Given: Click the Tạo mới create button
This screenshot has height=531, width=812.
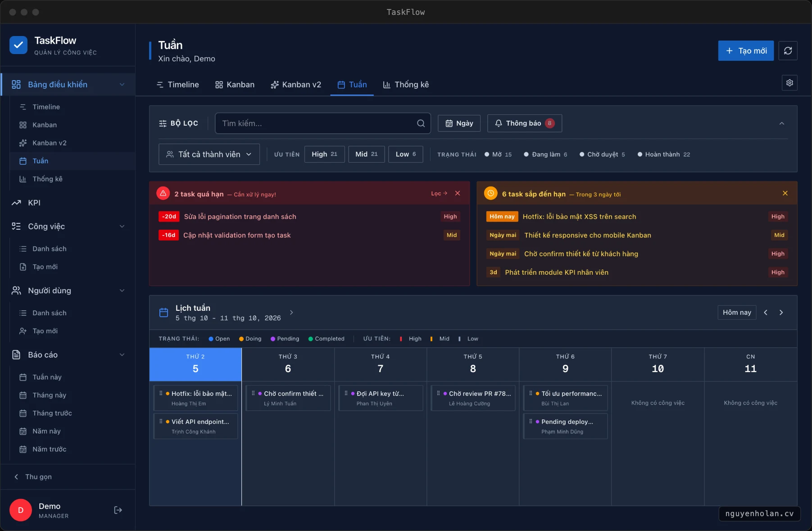Looking at the screenshot, I should 746,50.
